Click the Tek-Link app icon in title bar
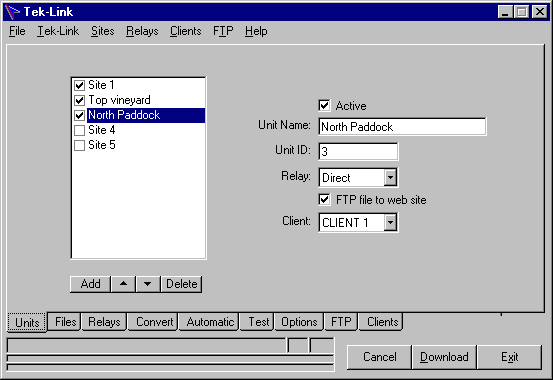 pyautogui.click(x=12, y=12)
